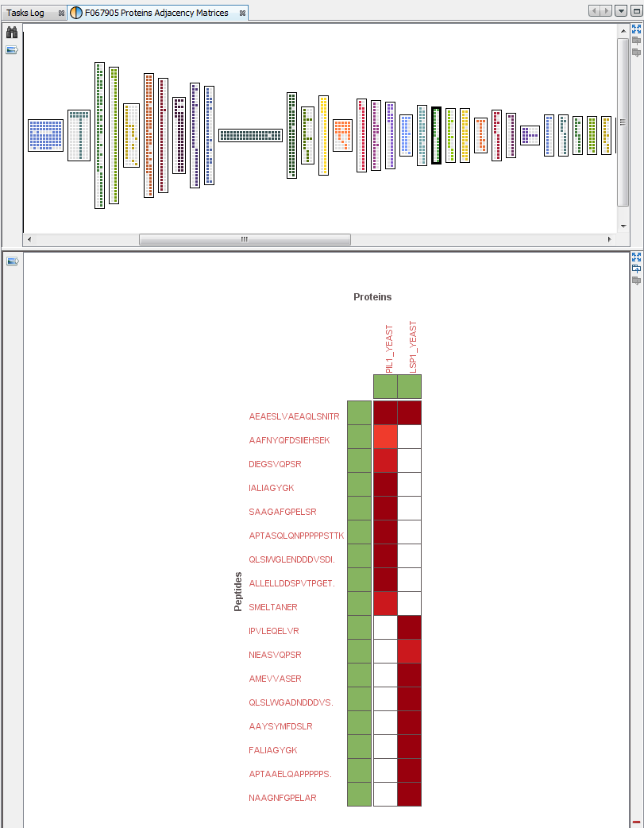Click the maximize editor icon in the top-right corner
Viewport: 644px width, 828px height.
point(636,10)
